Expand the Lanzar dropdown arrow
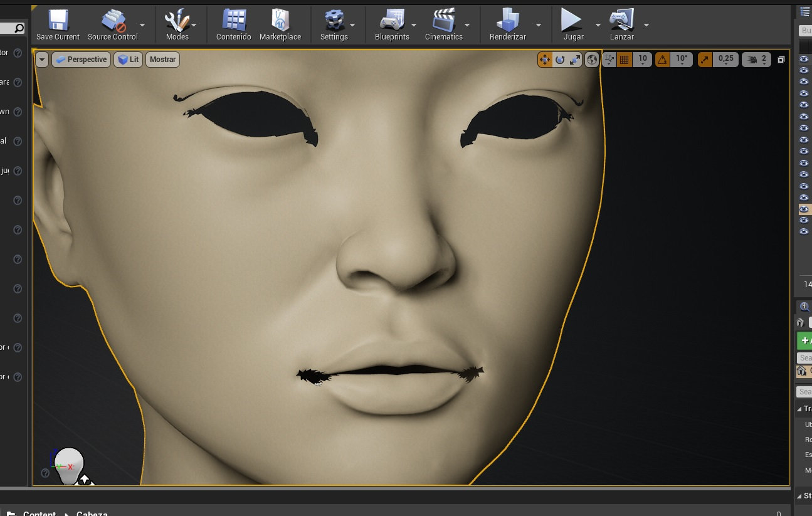This screenshot has width=812, height=516. click(x=646, y=25)
